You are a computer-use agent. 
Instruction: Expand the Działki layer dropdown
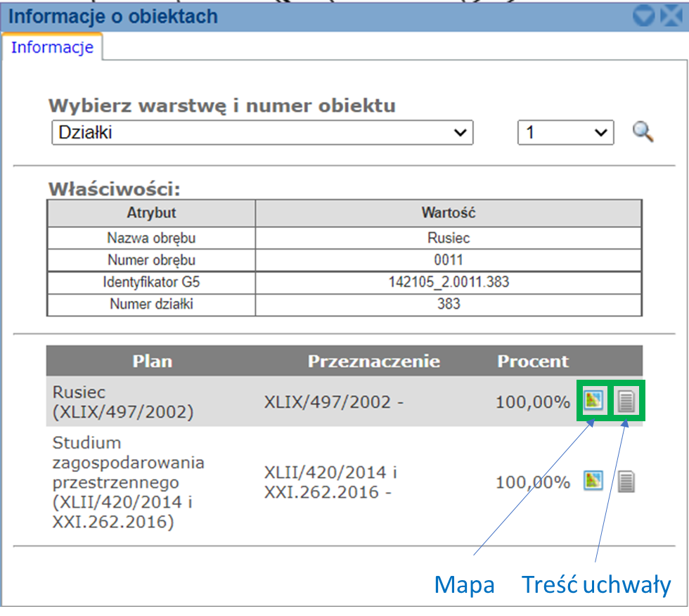262,132
